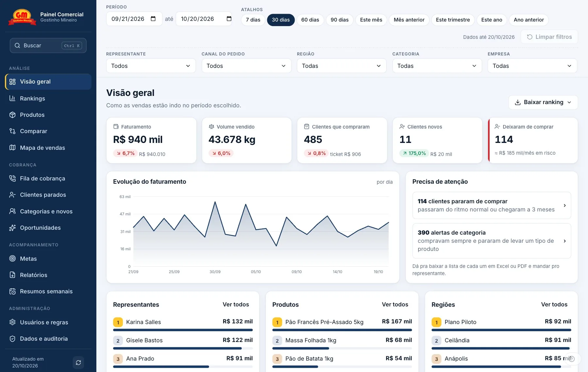The height and width of the screenshot is (372, 588).
Task: Click the Visão geral grid icon
Action: point(12,82)
